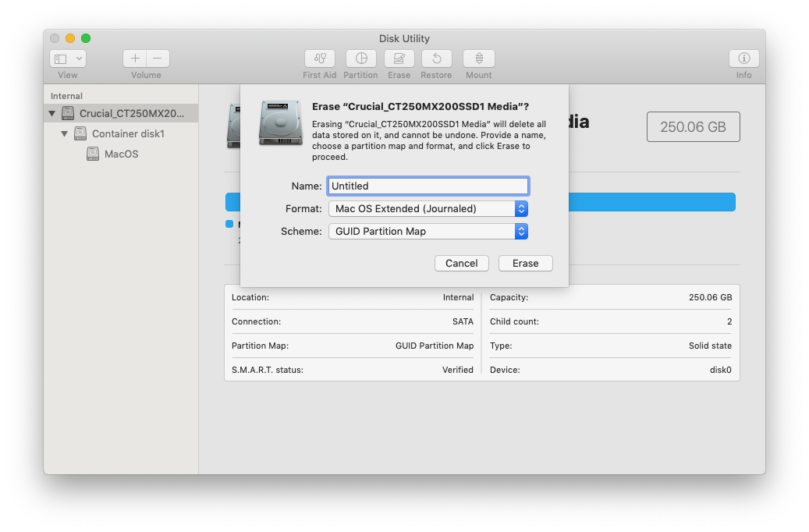Click the First Aid toolbar icon
The width and height of the screenshot is (809, 532).
point(319,59)
